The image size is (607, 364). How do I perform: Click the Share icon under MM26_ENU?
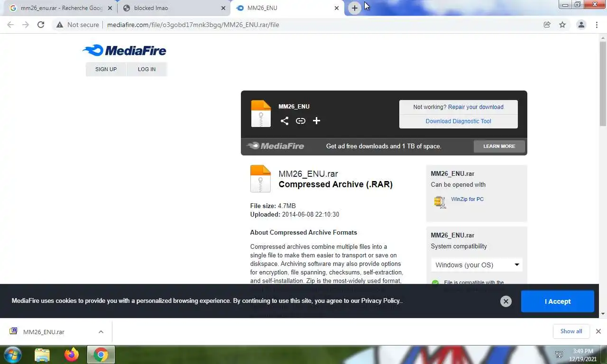point(285,121)
